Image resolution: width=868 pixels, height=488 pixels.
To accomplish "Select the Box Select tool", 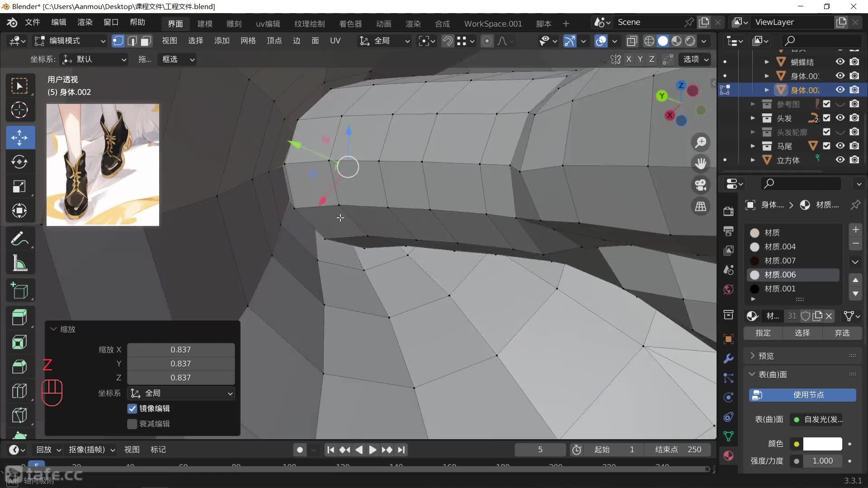I will (x=19, y=86).
